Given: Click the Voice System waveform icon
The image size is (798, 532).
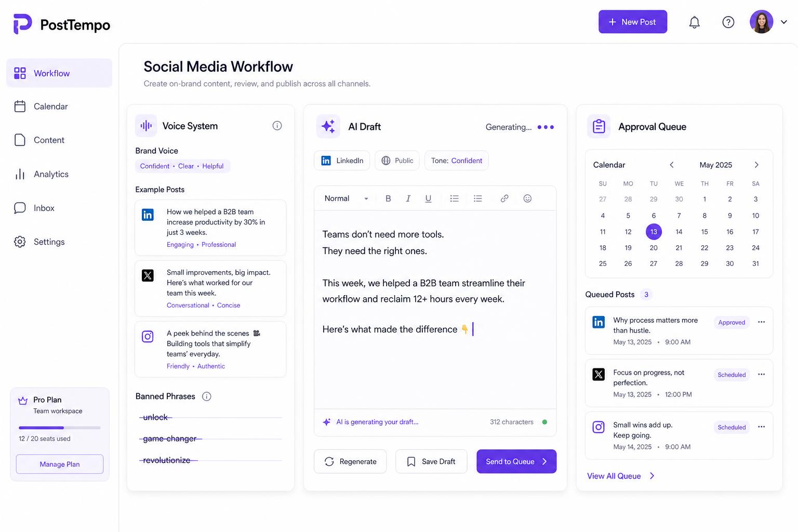Looking at the screenshot, I should click(146, 125).
